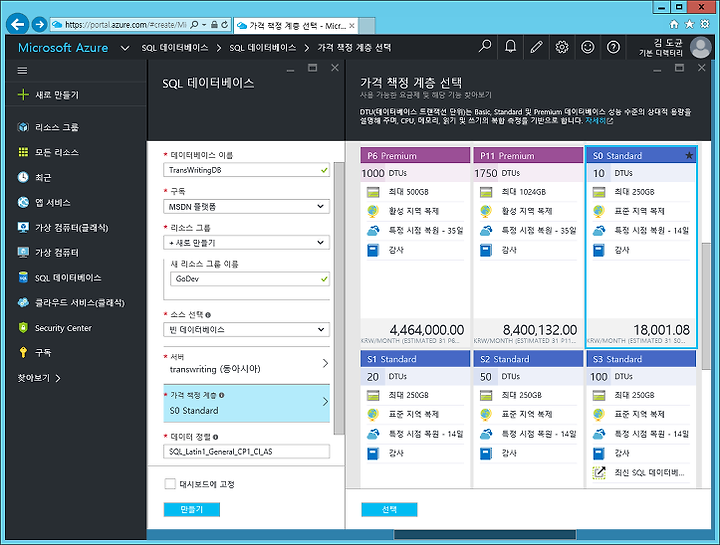Select the P11 Premium pricing tier

coord(528,247)
